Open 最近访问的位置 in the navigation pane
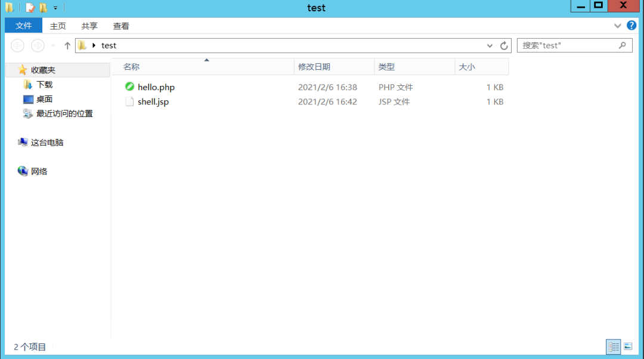The width and height of the screenshot is (644, 359). pos(64,113)
